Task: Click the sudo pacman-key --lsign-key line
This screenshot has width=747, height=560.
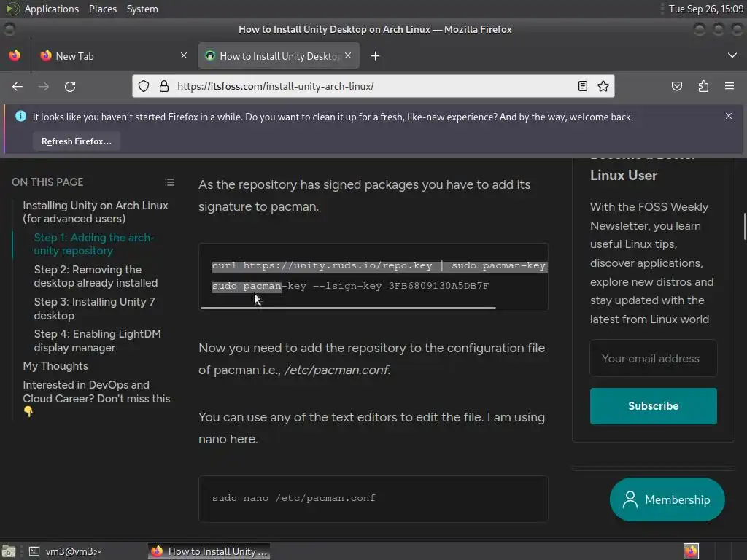Action: point(351,286)
